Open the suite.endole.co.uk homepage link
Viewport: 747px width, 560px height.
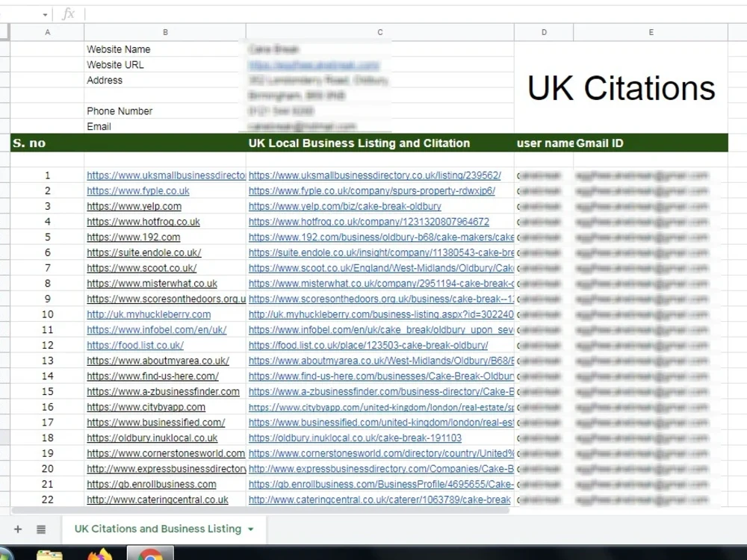[144, 252]
